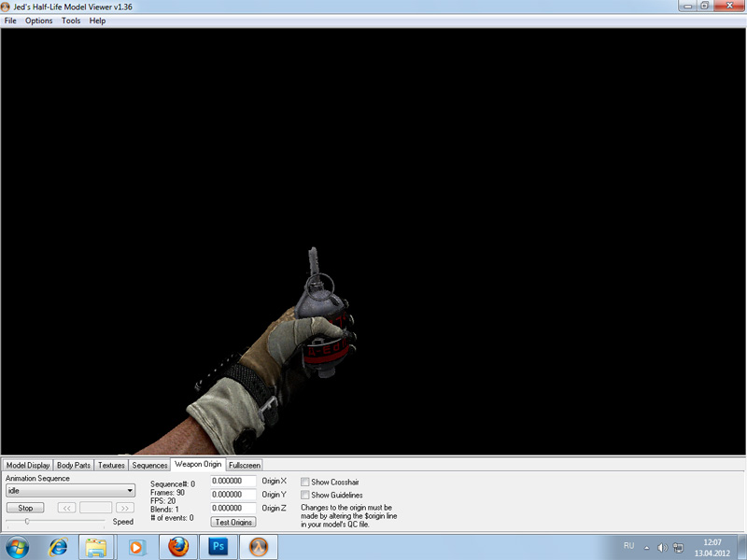Expand the Animation Sequence dropdown
Image resolution: width=747 pixels, height=560 pixels.
click(130, 491)
